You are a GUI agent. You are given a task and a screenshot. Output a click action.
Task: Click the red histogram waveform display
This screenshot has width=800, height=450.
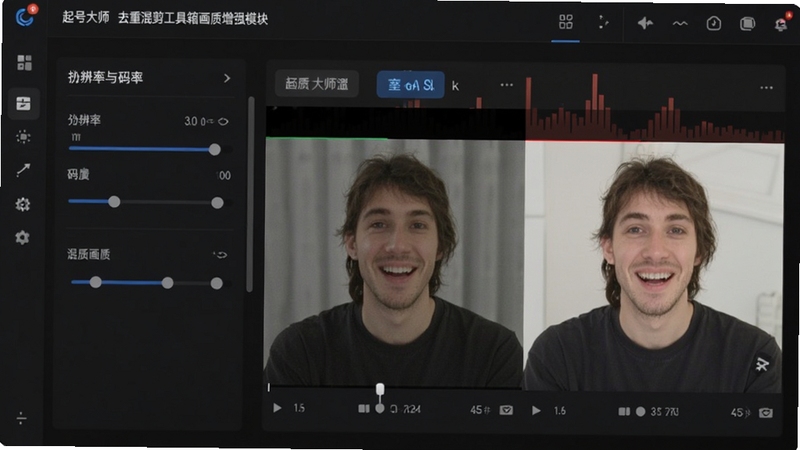coord(655,108)
